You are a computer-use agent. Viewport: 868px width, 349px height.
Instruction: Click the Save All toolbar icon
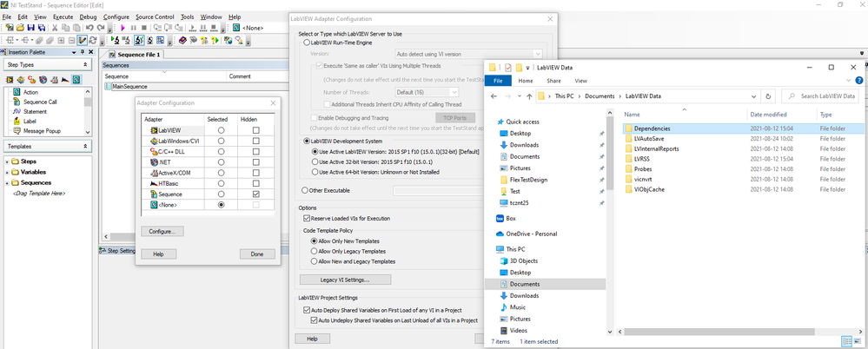(42, 28)
